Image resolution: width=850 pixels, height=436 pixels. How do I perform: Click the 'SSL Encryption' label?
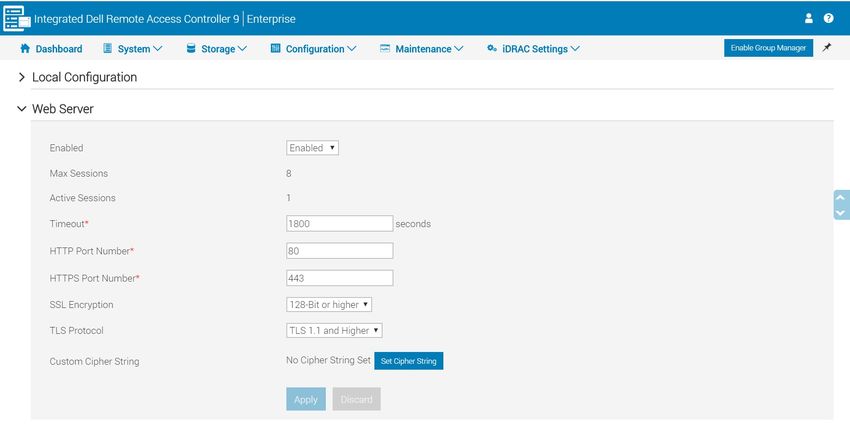click(81, 305)
